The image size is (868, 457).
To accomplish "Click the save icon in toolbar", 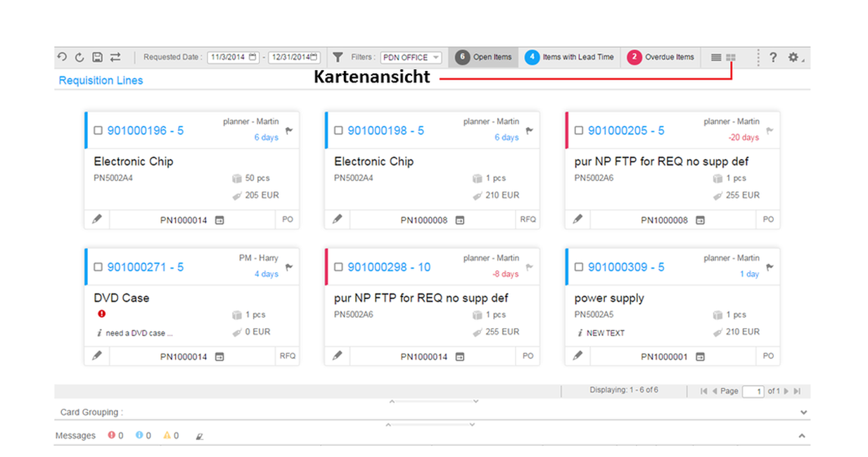I will [x=98, y=57].
